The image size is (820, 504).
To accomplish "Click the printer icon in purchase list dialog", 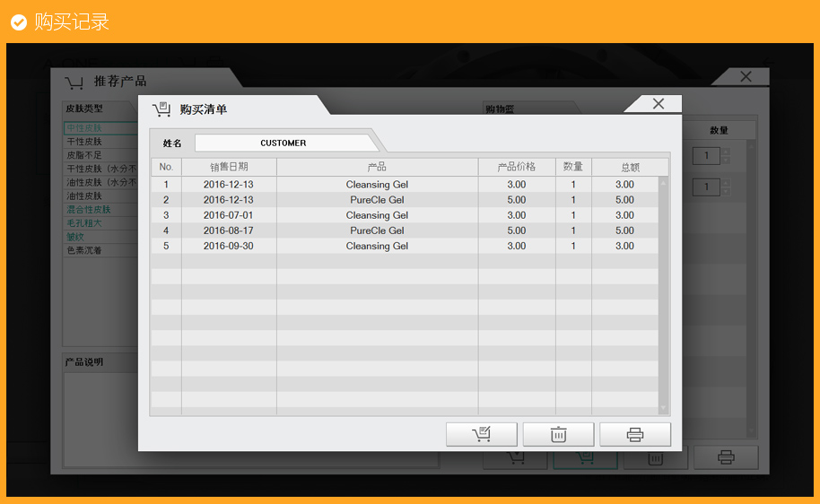I will (635, 435).
